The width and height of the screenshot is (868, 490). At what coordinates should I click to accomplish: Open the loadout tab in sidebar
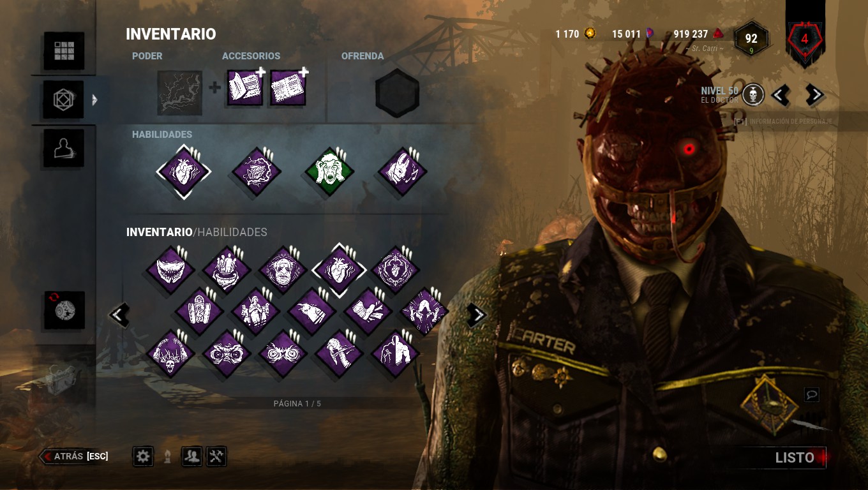click(x=63, y=100)
